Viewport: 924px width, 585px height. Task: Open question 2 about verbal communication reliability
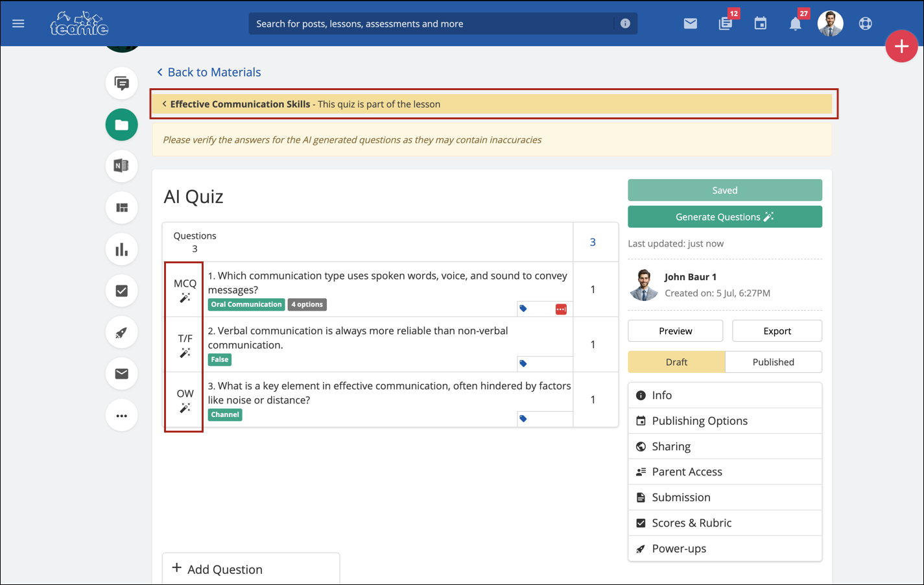[x=358, y=338]
